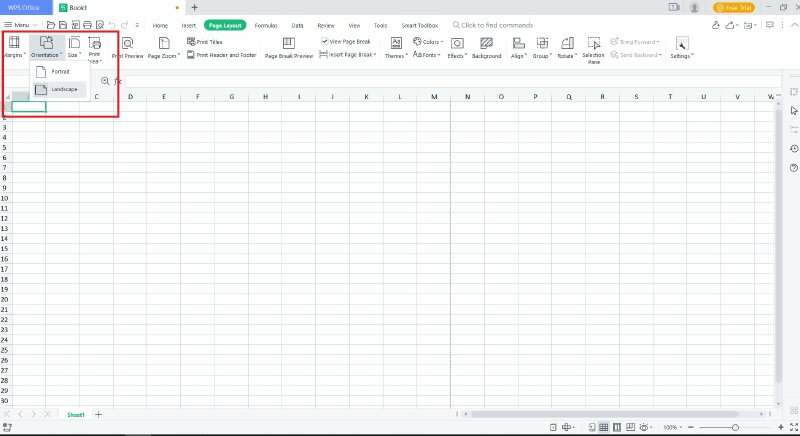Image resolution: width=800 pixels, height=436 pixels.
Task: Click the zoom slider handle
Action: click(735, 427)
